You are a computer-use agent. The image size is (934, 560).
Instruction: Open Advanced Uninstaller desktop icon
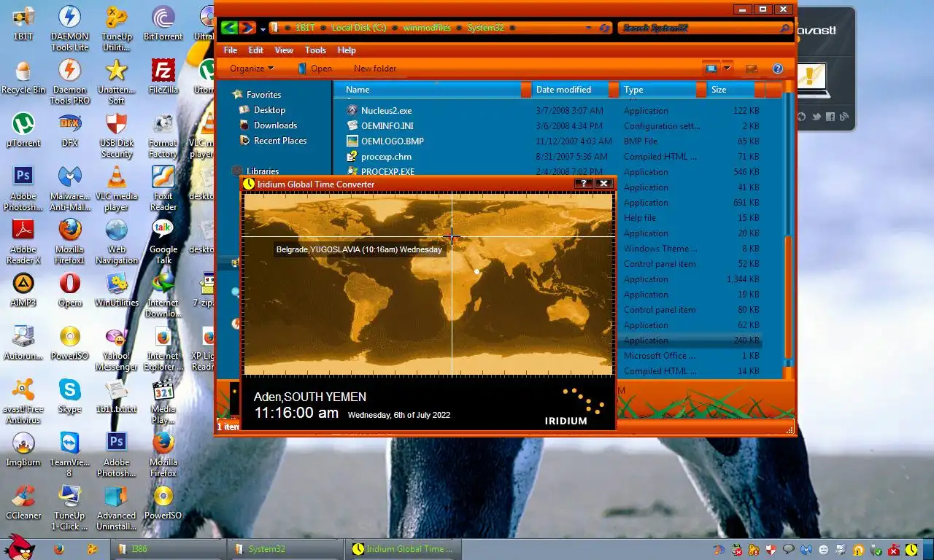[116, 507]
